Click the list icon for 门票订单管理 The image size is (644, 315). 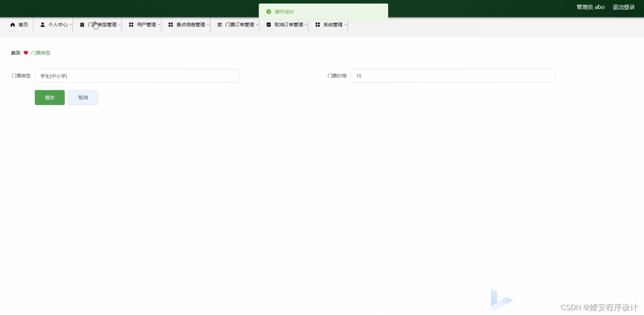point(219,25)
